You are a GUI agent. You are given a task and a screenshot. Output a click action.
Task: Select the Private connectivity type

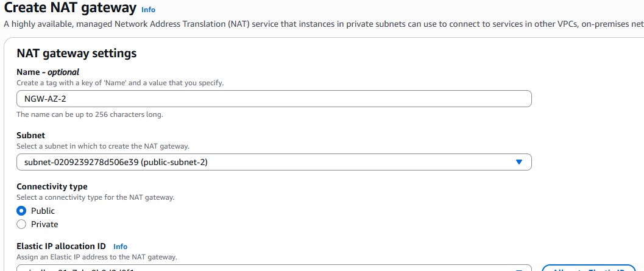tap(22, 224)
